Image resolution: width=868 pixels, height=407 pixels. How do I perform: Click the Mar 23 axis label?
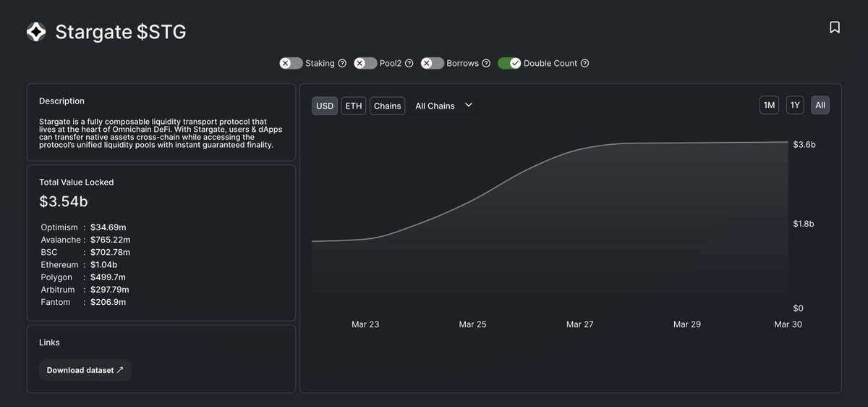pyautogui.click(x=365, y=324)
